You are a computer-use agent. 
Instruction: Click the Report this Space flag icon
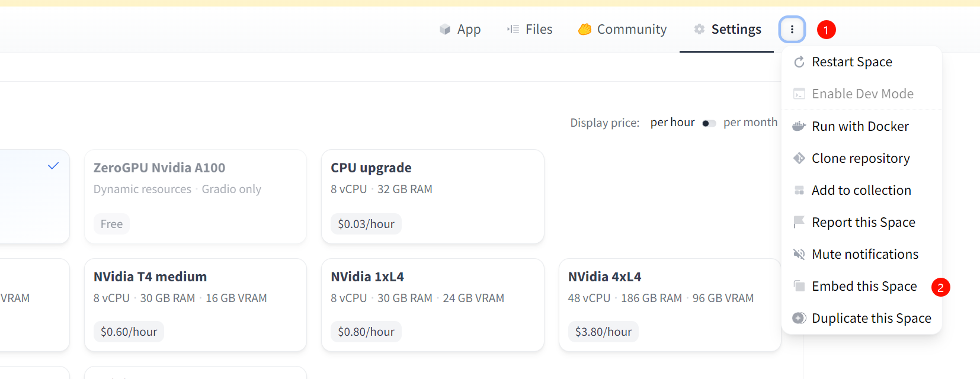[799, 222]
